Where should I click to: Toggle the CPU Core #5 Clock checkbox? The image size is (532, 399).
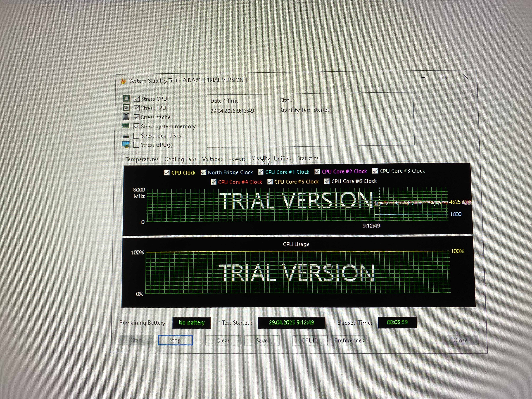[x=270, y=182]
